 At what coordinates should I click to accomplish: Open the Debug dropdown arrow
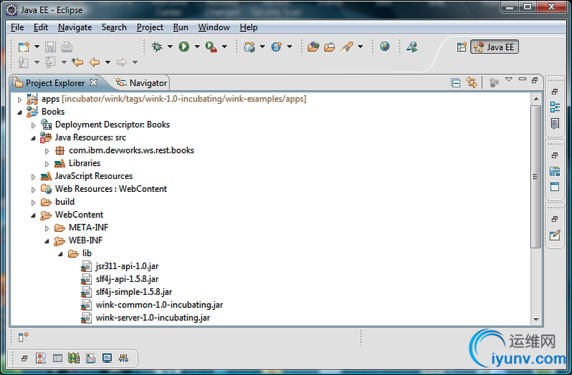(170, 47)
